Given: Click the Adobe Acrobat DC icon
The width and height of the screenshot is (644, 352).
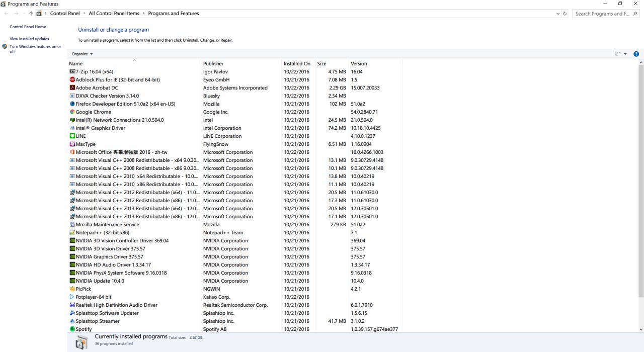Looking at the screenshot, I should [x=72, y=88].
